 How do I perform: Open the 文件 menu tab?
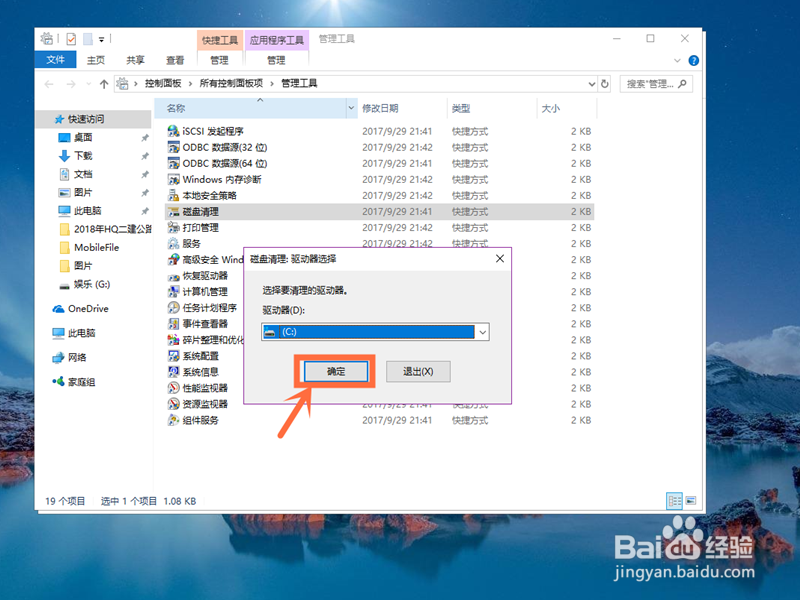(56, 60)
